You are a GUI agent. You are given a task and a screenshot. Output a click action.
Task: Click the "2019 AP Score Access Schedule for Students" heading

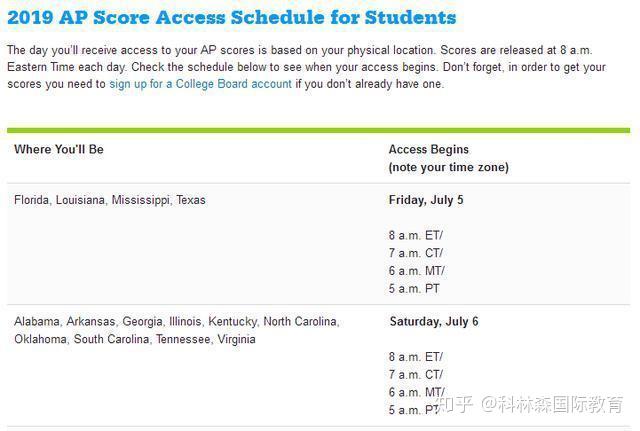(231, 17)
